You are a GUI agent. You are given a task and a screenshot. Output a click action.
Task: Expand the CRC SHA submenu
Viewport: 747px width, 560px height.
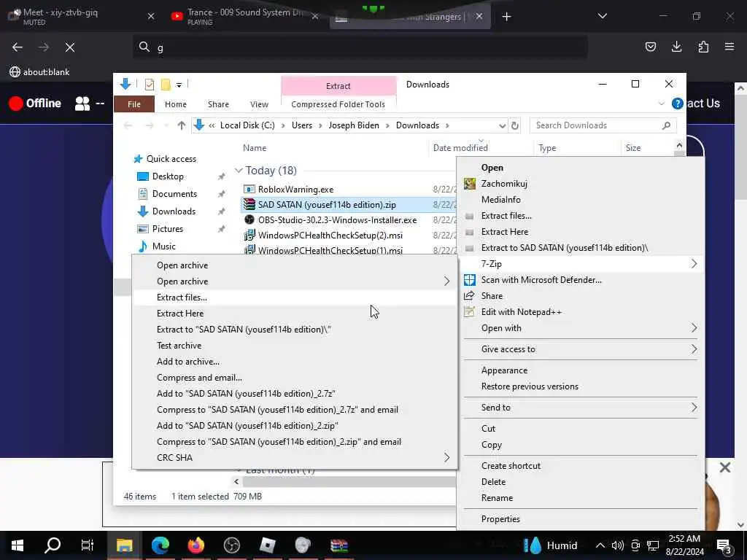446,458
